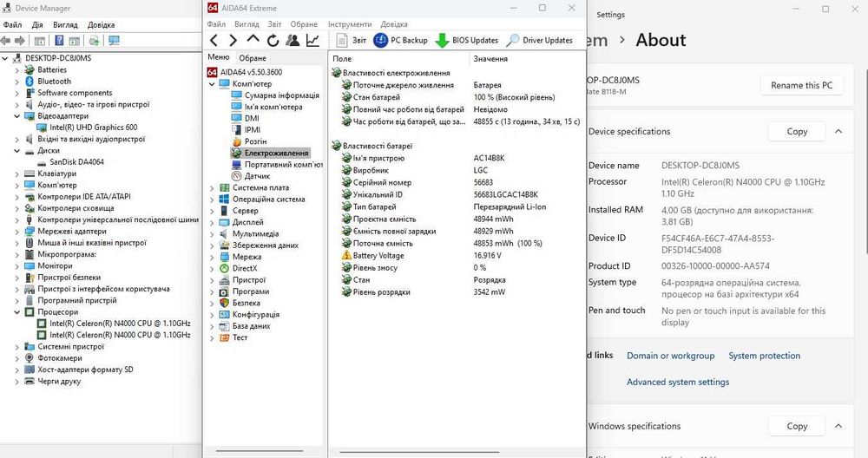Collapse Device specifications section in Settings
This screenshot has width=868, height=458.
(x=838, y=131)
